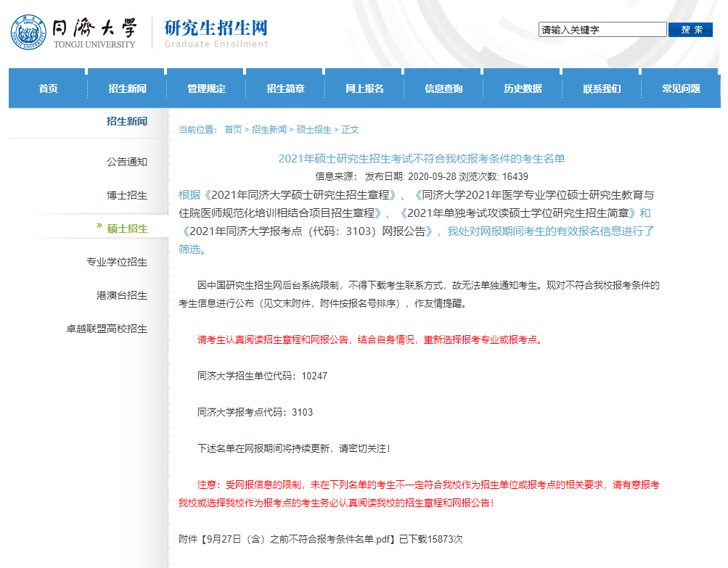Image resolution: width=728 pixels, height=568 pixels.
Task: Select 公告通知 in the left sidebar
Action: 127,162
